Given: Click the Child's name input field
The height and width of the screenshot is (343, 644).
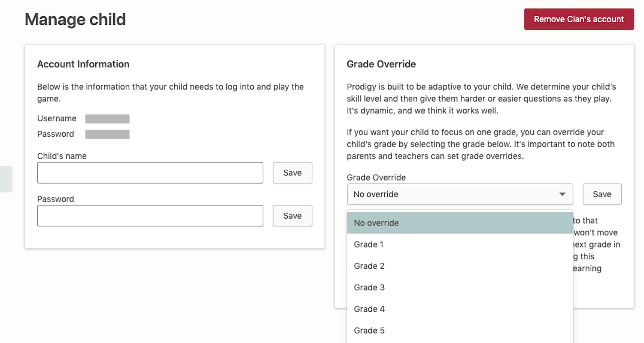Looking at the screenshot, I should (150, 172).
